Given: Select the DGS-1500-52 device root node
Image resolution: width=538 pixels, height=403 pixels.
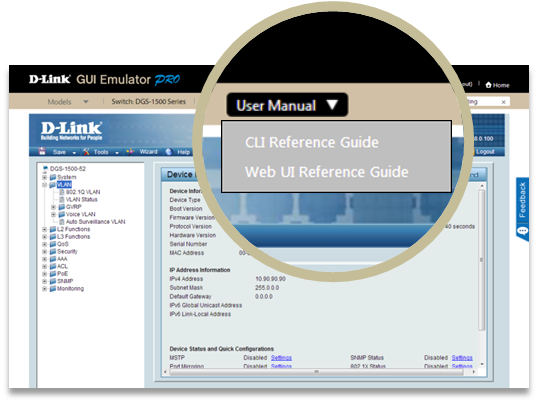Looking at the screenshot, I should [68, 169].
